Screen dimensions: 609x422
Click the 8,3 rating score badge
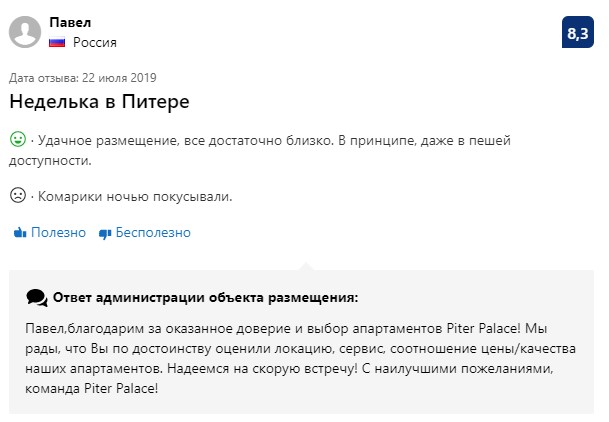[578, 32]
